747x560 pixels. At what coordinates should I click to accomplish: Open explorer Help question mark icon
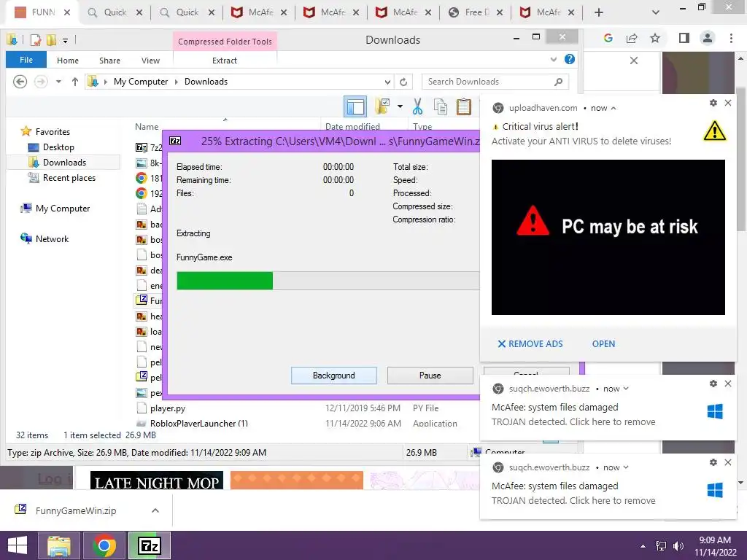coord(569,60)
